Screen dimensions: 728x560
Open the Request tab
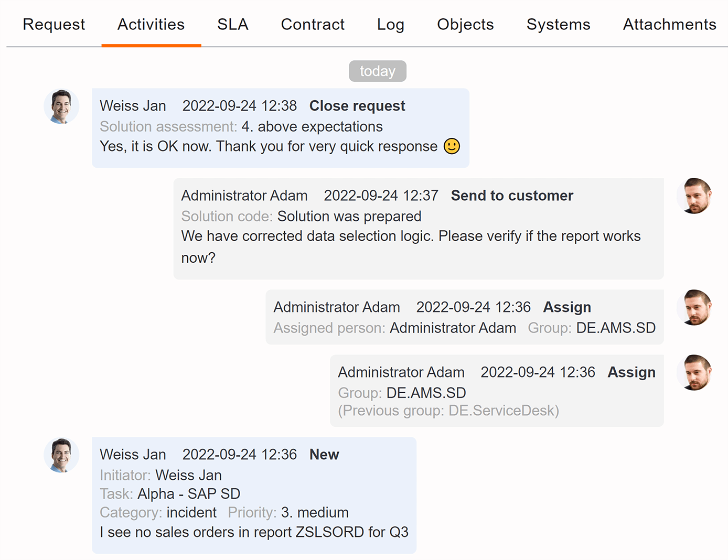coord(53,24)
